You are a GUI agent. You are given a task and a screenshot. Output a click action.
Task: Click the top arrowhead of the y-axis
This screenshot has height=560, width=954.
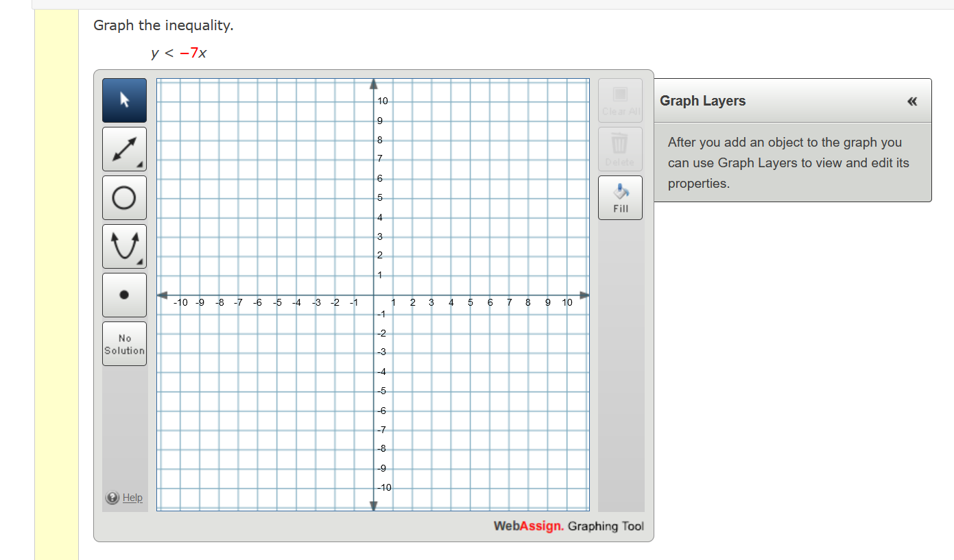[x=374, y=83]
